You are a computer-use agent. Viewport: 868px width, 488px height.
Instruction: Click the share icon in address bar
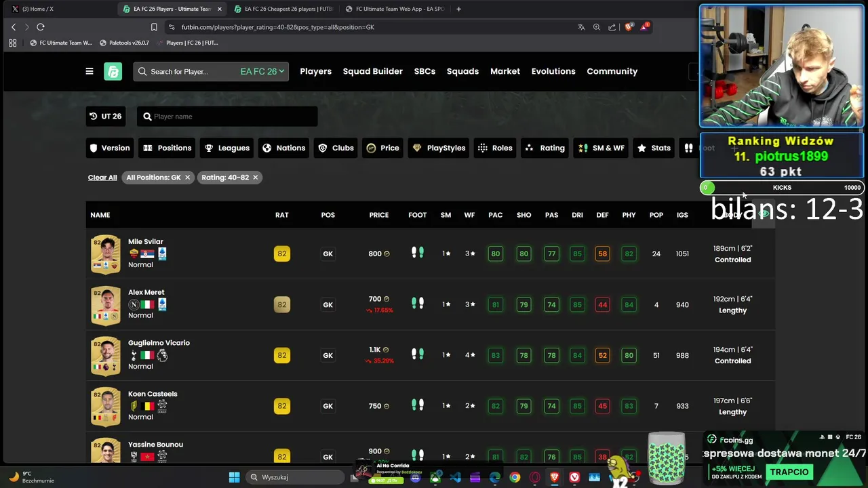(x=612, y=27)
